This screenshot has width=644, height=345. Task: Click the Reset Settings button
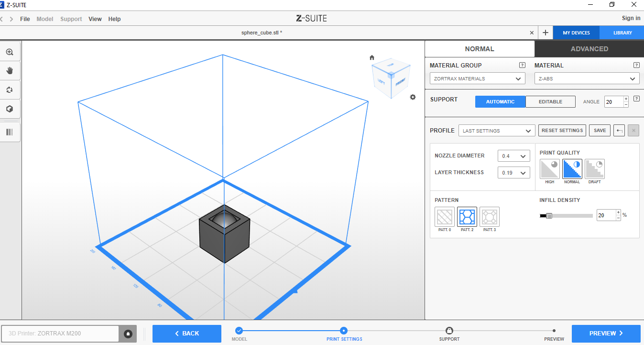coord(562,131)
